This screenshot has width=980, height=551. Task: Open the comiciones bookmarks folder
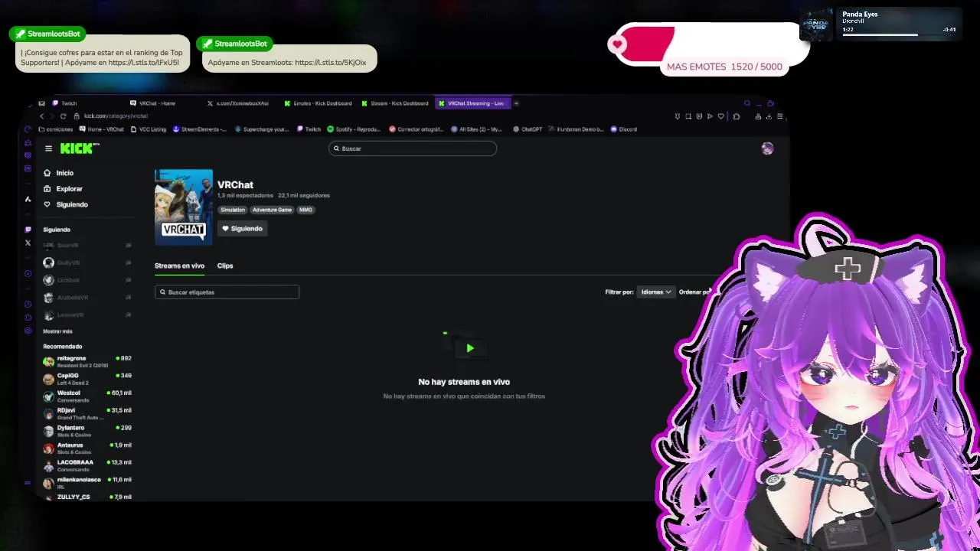[55, 129]
